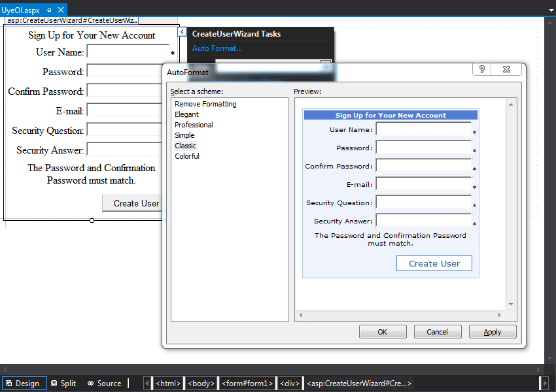This screenshot has width=556, height=392.
Task: Confirm with the OK button
Action: pyautogui.click(x=383, y=332)
